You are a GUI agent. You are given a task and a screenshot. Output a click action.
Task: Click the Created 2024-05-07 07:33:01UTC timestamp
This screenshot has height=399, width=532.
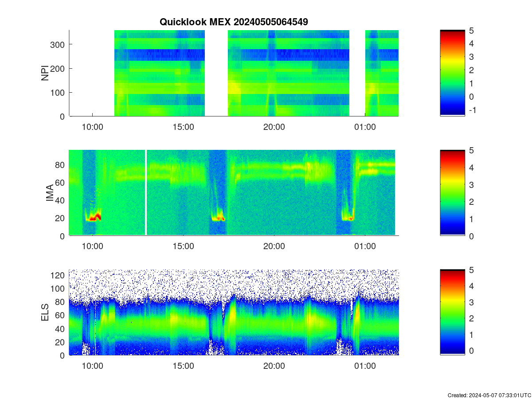tap(489, 395)
